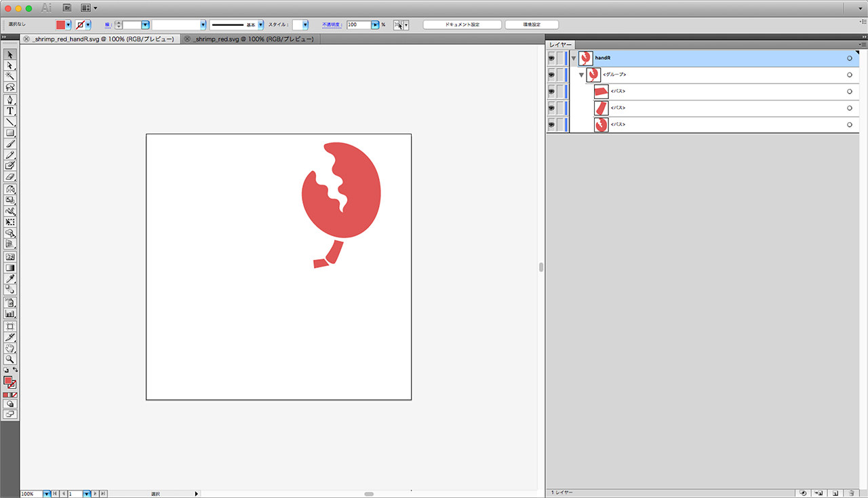Collapse the <グループ> disclosure triangle
Image resolution: width=868 pixels, height=498 pixels.
coord(581,75)
